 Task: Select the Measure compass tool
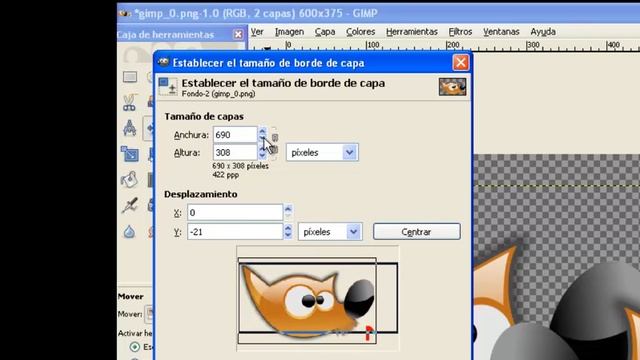[129, 128]
